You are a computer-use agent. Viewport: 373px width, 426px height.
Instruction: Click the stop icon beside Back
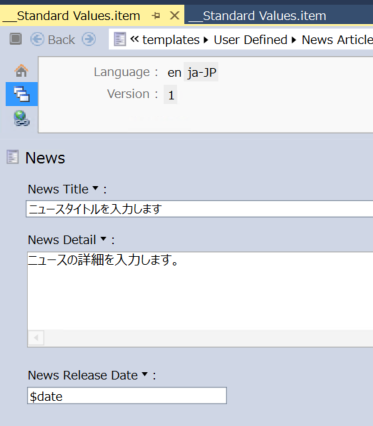pos(16,39)
